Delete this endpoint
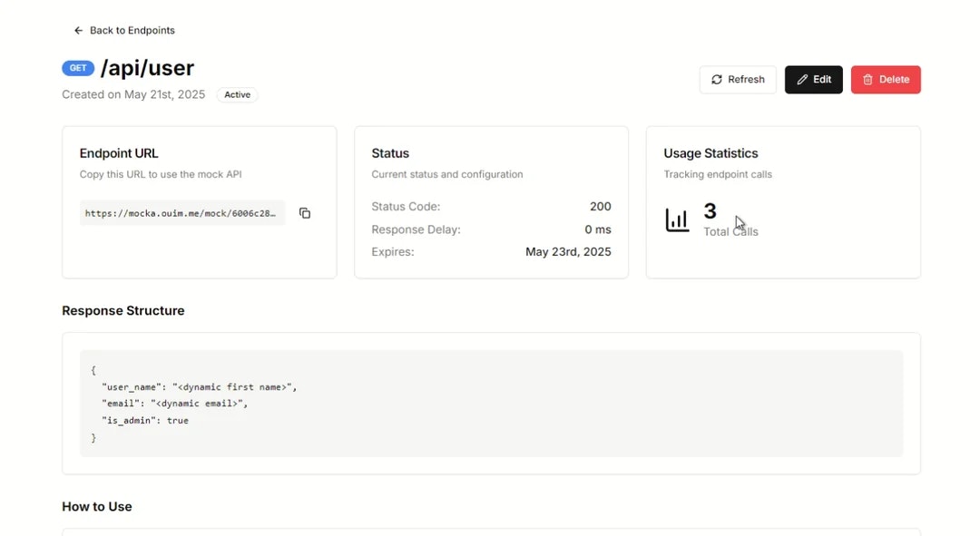The width and height of the screenshot is (980, 536). [x=886, y=79]
